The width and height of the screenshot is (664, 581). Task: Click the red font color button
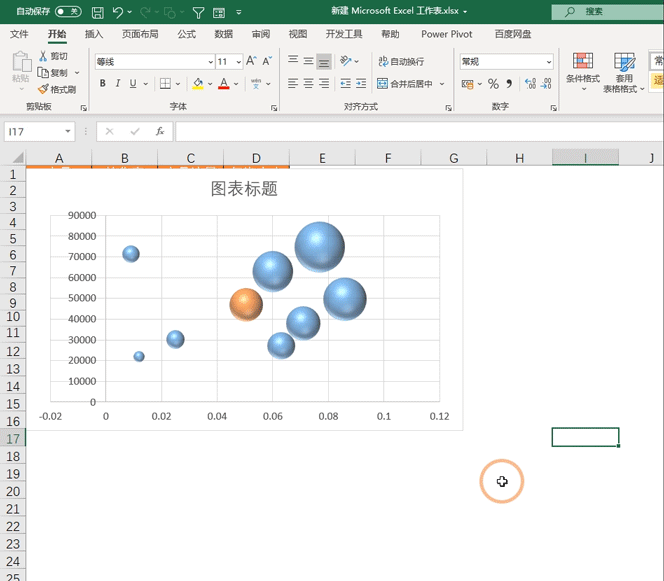[223, 84]
